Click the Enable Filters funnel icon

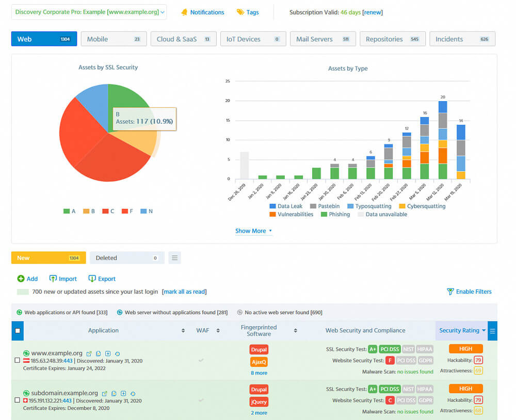coord(451,292)
